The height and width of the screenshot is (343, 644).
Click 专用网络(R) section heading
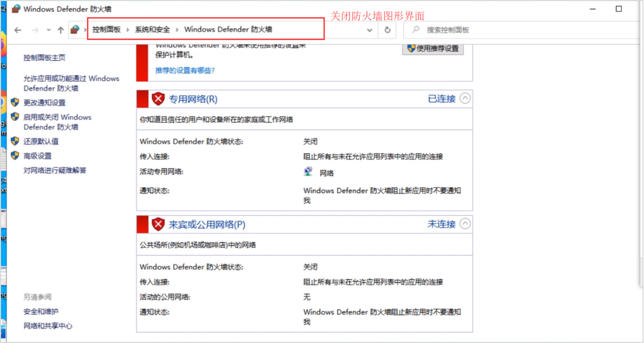coord(193,99)
